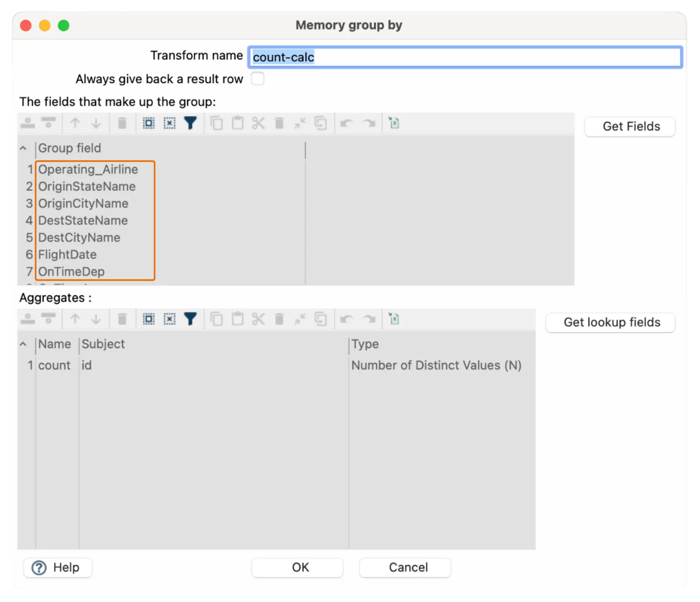Clear selection in Aggregates toolbar

[x=170, y=319]
